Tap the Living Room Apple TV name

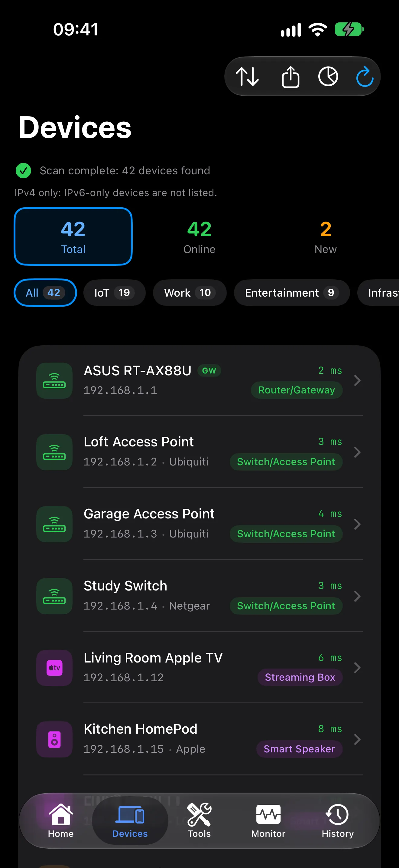point(153,658)
